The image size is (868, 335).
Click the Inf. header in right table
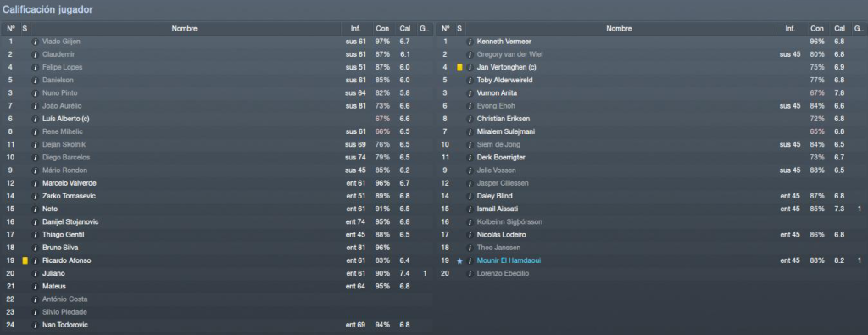(790, 28)
